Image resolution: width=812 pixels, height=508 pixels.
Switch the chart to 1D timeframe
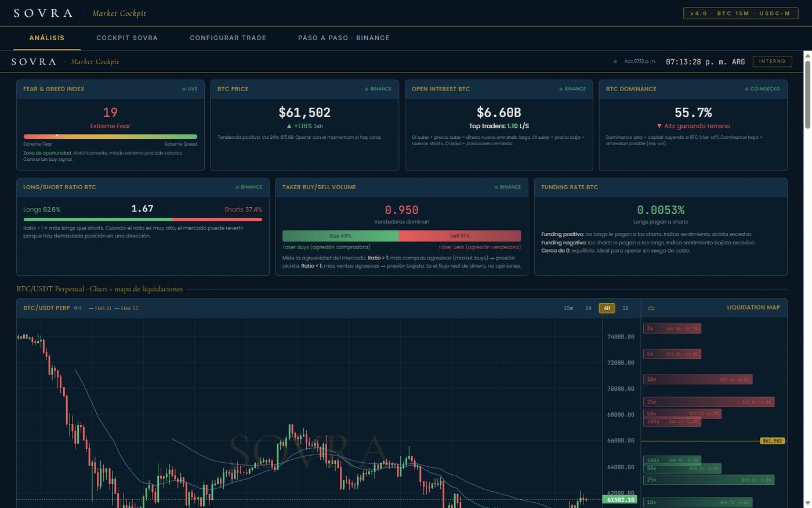(x=625, y=308)
